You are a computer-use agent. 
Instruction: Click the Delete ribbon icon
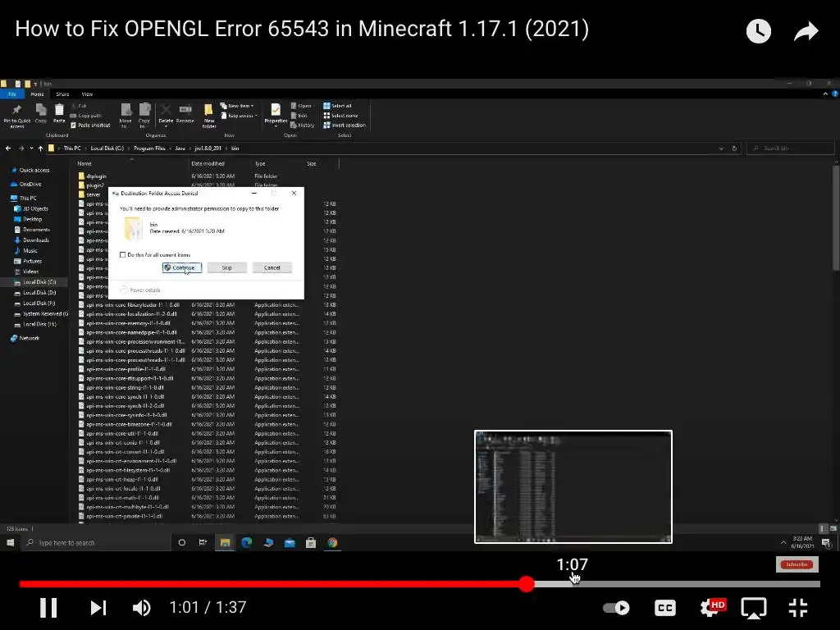point(166,115)
